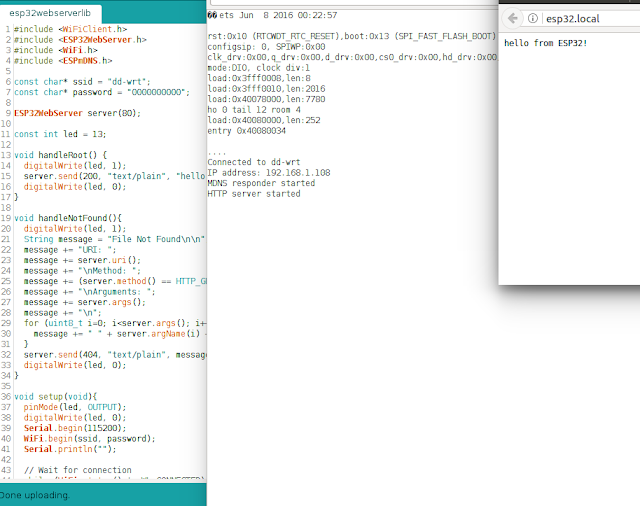Viewport: 640px width, 506px height.
Task: Click the 'void handleRoot() {' line
Action: pyautogui.click(x=60, y=155)
